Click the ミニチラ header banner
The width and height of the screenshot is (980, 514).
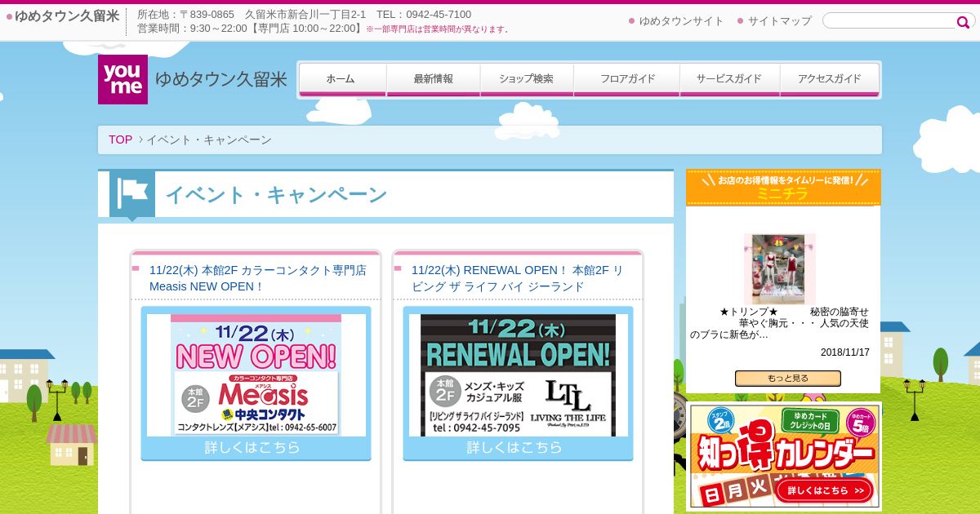pyautogui.click(x=783, y=187)
